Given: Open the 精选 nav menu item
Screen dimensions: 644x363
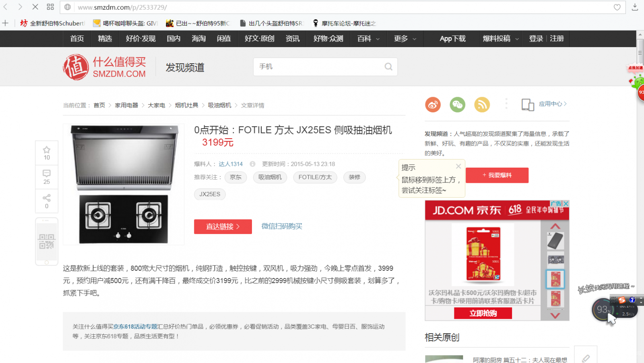Looking at the screenshot, I should click(105, 39).
